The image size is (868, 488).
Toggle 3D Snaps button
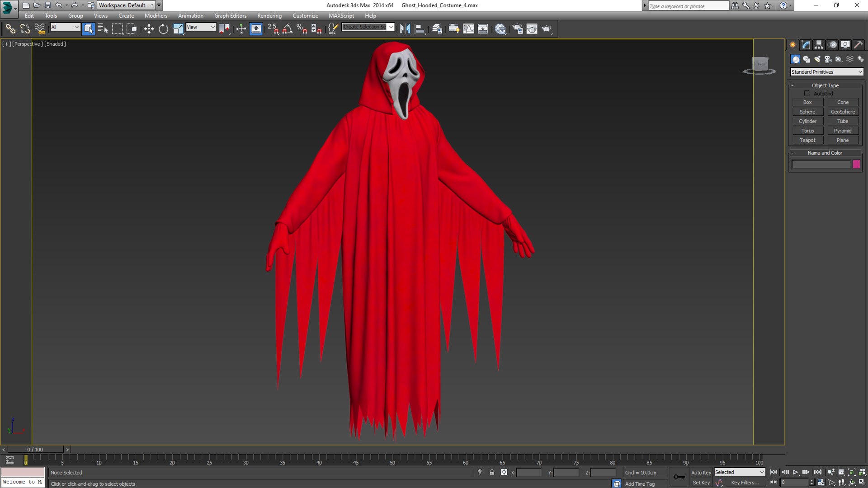coord(273,29)
